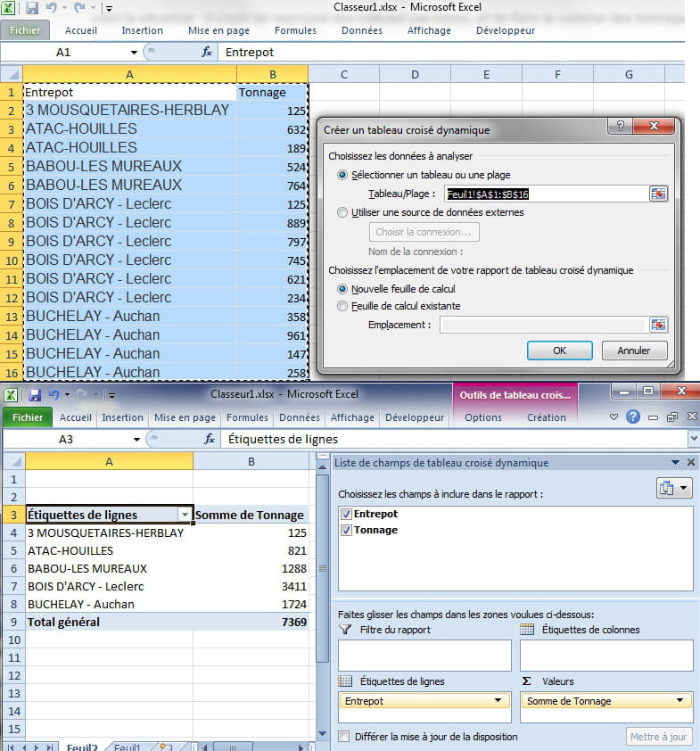
Task: Minimize the ribbon with the small caret icon
Action: [x=614, y=417]
